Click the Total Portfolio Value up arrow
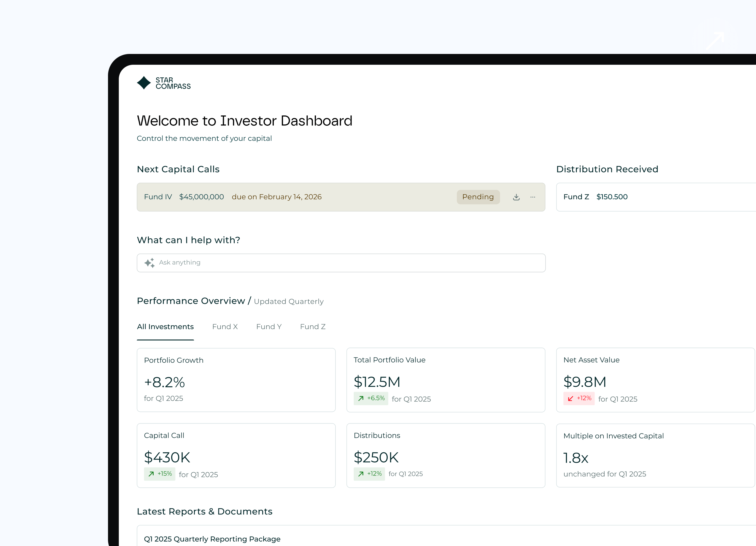The image size is (756, 546). 361,398
